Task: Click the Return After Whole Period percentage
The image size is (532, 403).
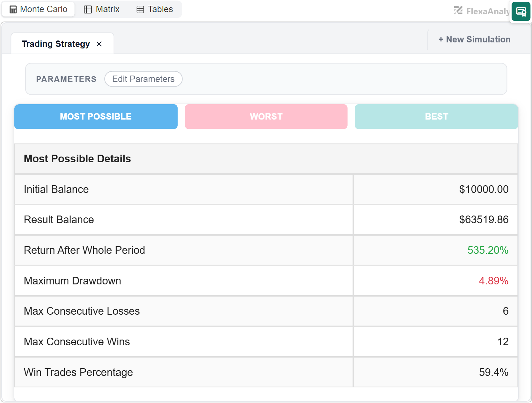Action: pyautogui.click(x=488, y=250)
